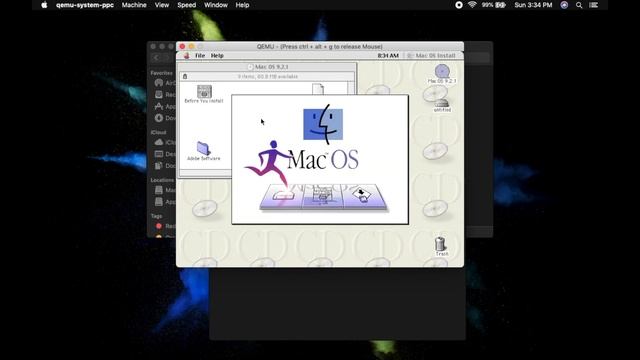Open Siri from the menu bar
The height and width of the screenshot is (360, 640).
click(564, 5)
